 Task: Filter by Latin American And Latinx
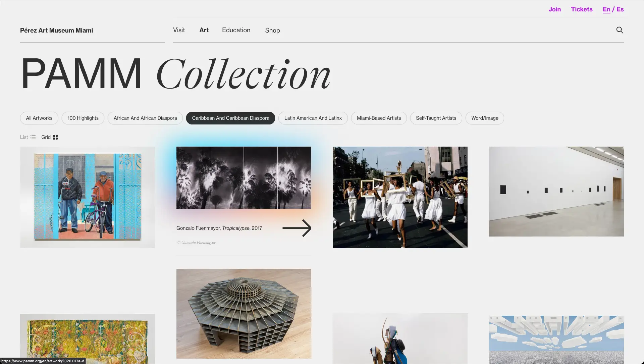tap(313, 118)
